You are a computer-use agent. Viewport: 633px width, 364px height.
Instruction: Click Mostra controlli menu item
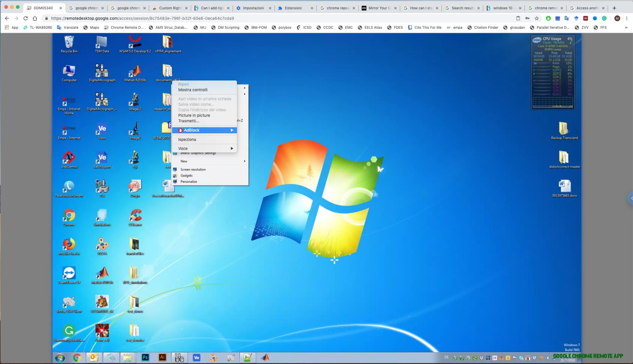pyautogui.click(x=193, y=90)
